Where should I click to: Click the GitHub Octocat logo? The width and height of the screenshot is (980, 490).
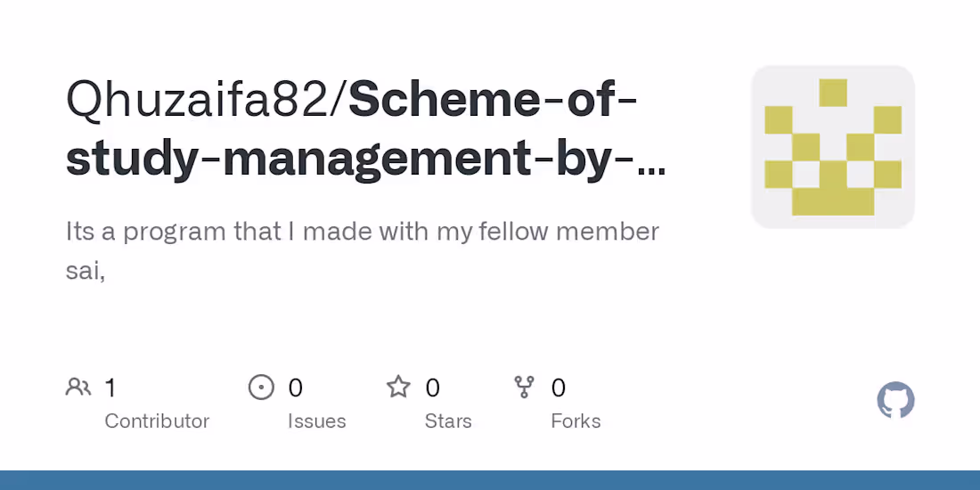click(895, 401)
